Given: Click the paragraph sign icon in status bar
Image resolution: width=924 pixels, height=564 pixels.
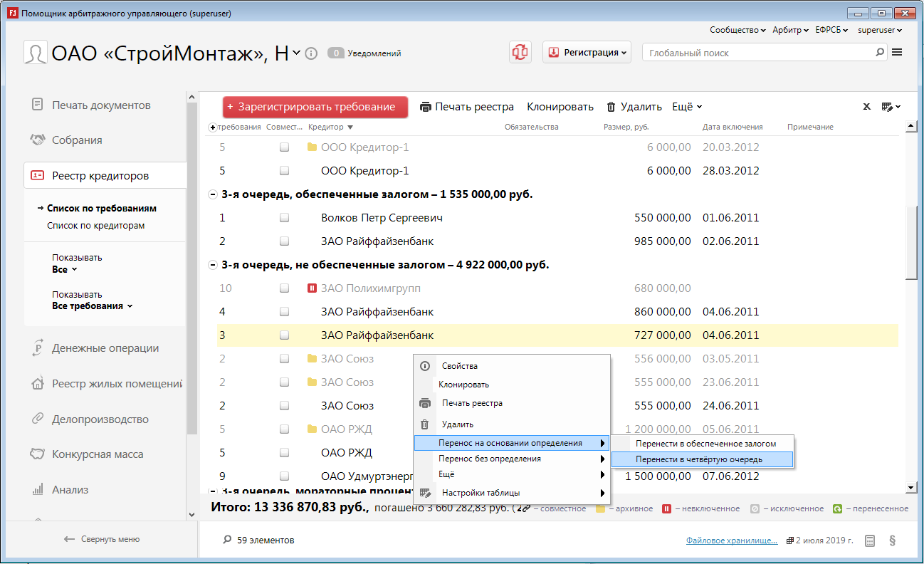Looking at the screenshot, I should click(x=893, y=540).
